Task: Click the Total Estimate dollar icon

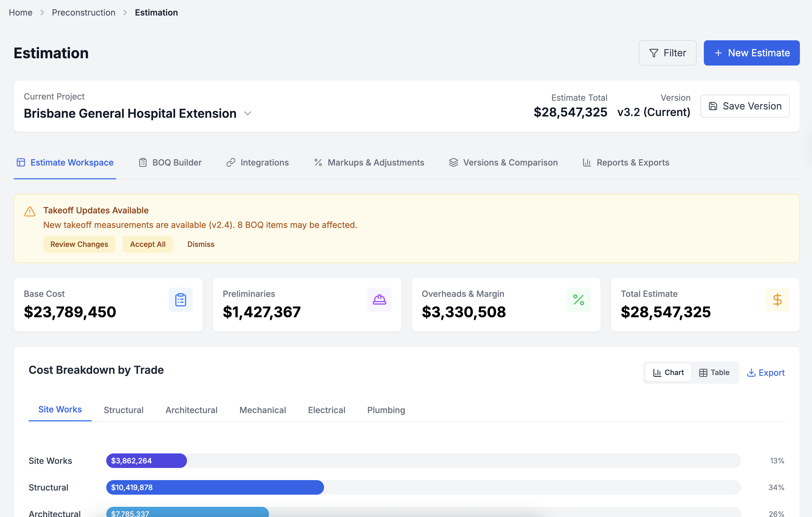Action: coord(777,300)
